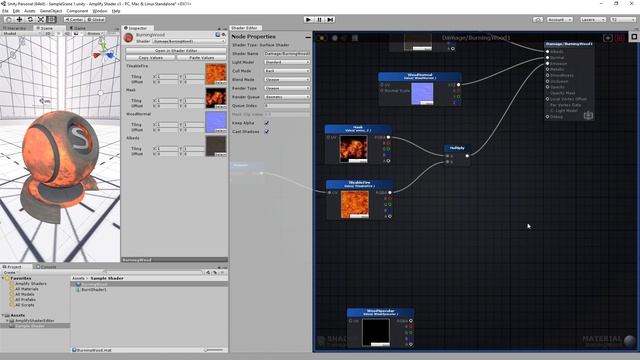Open the GameObject menu
The image size is (640, 360).
[x=51, y=11]
